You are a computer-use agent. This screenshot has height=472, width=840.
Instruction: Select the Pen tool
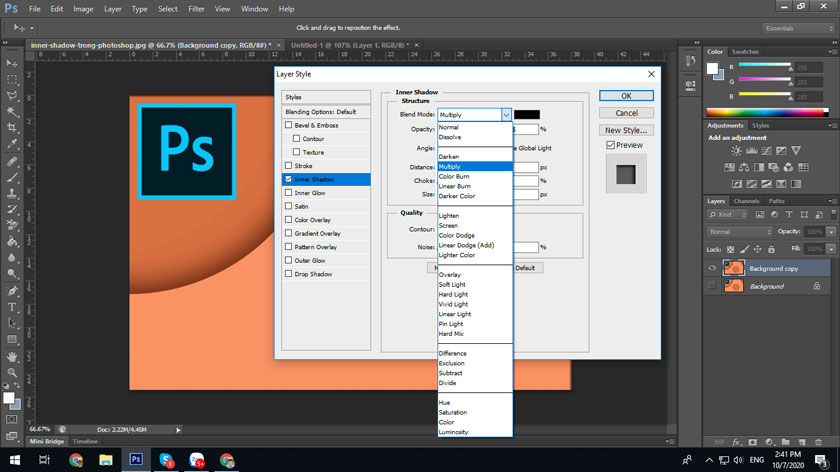point(12,291)
